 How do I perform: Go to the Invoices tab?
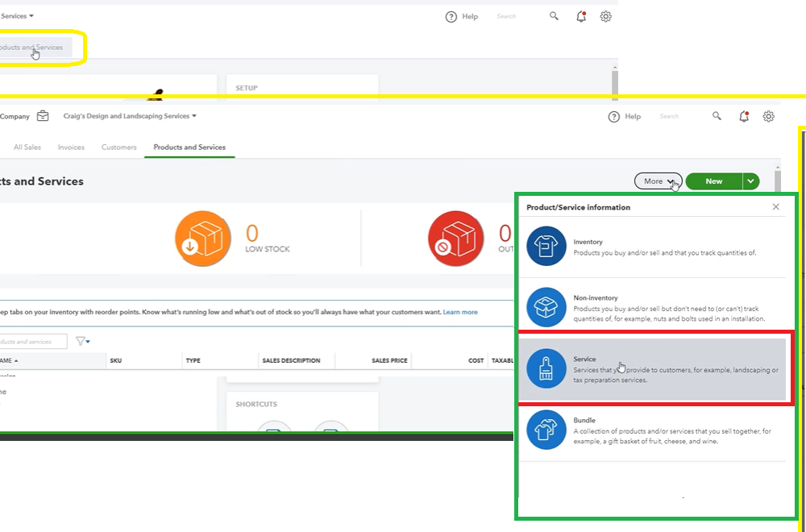(71, 148)
